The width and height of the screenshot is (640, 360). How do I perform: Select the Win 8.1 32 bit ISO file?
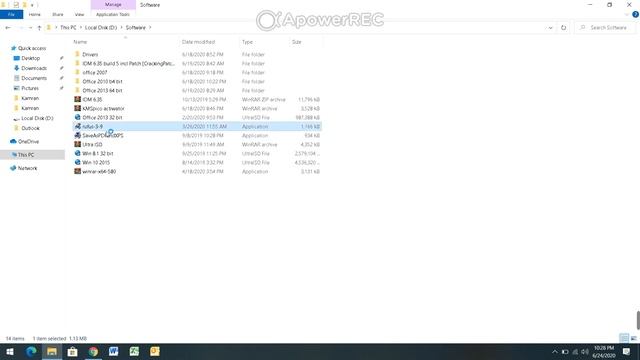98,153
